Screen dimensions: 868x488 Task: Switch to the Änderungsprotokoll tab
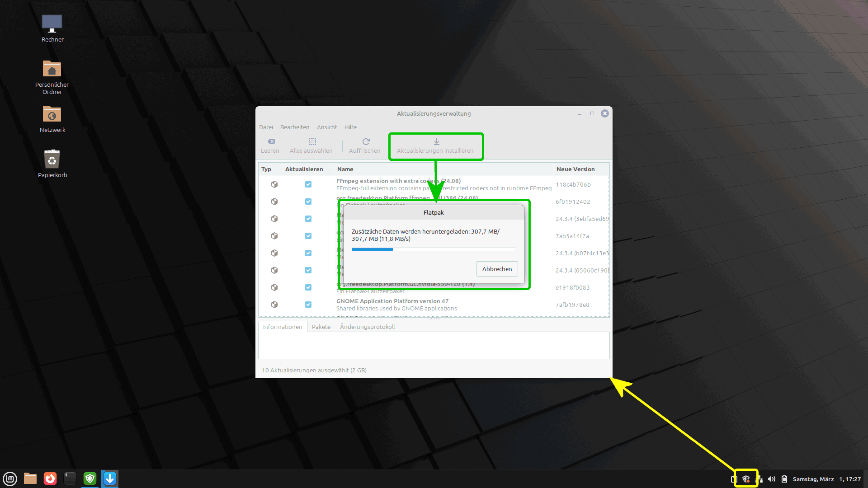pos(367,327)
